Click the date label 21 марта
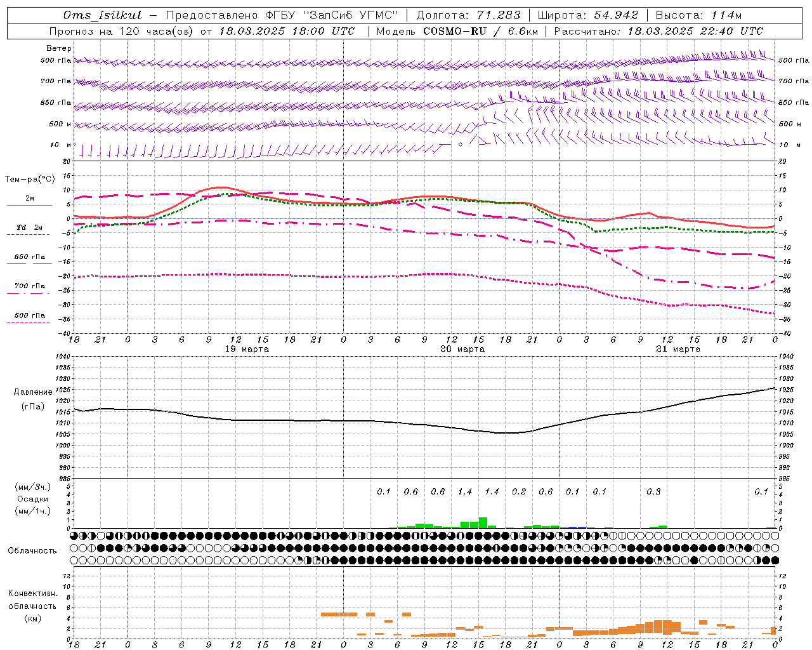The width and height of the screenshot is (812, 650). coord(678,348)
